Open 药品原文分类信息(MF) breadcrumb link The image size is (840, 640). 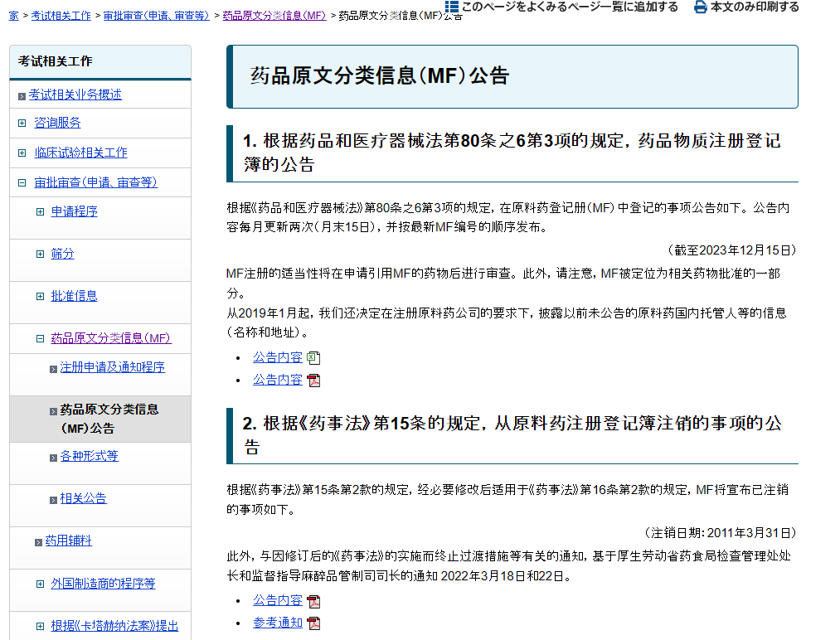(274, 16)
